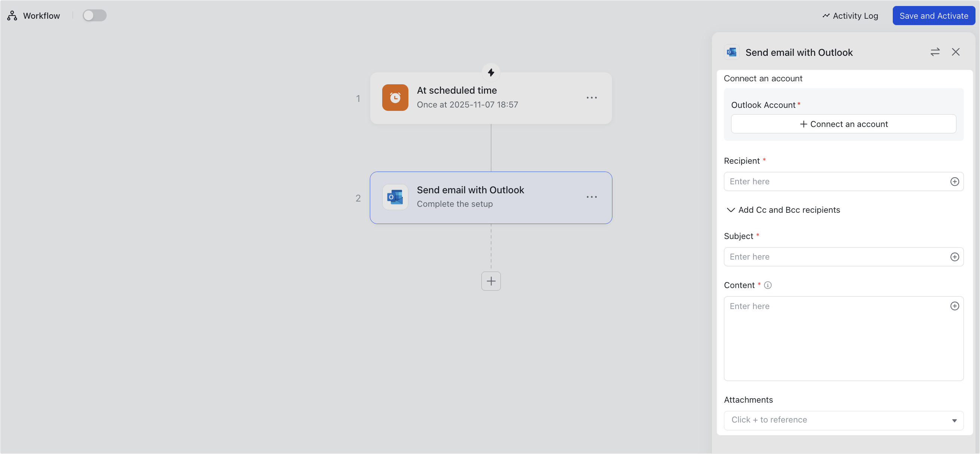This screenshot has width=980, height=454.
Task: Click the Recipient input field
Action: [x=843, y=182]
